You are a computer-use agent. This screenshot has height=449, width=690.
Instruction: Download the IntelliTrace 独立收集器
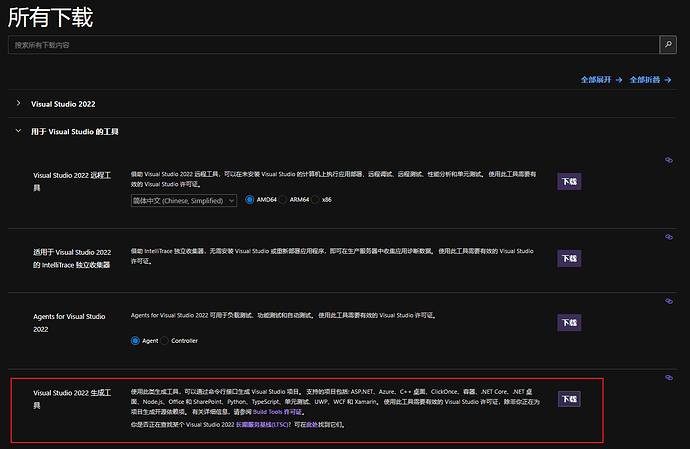569,258
